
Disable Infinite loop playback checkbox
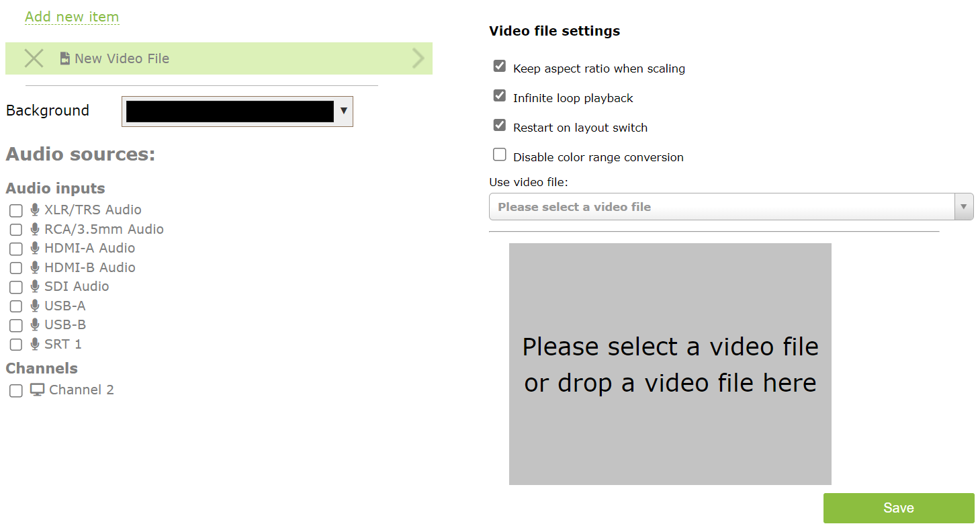coord(499,95)
